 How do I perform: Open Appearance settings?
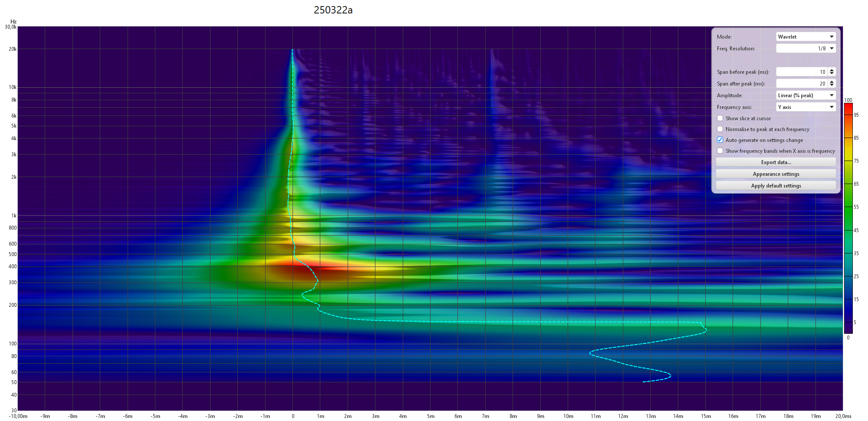tap(776, 174)
